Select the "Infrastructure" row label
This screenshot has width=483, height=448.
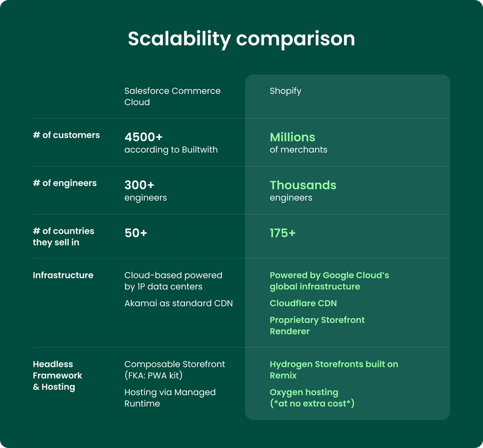point(63,275)
